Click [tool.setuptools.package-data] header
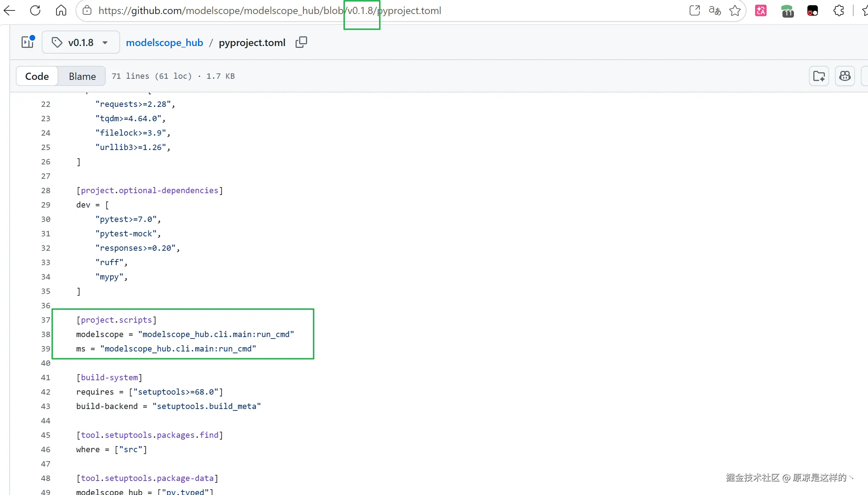Screen dimensions: 868x495 pos(147,478)
